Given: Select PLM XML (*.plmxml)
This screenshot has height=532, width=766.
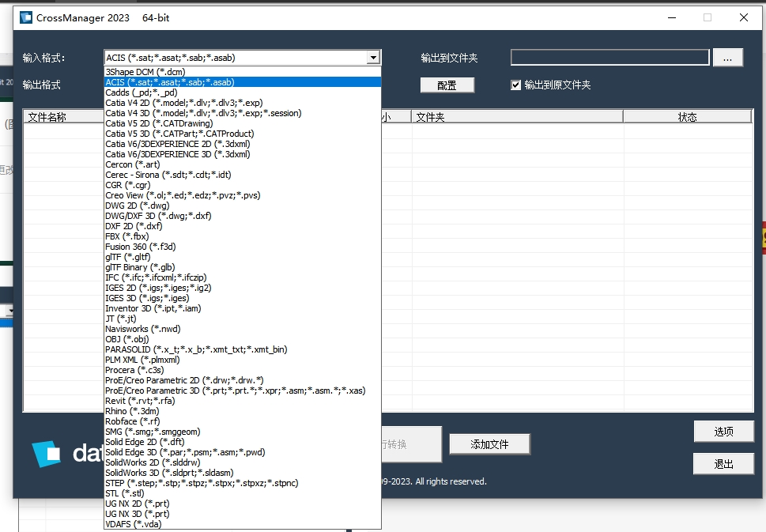Looking at the screenshot, I should (x=243, y=359).
